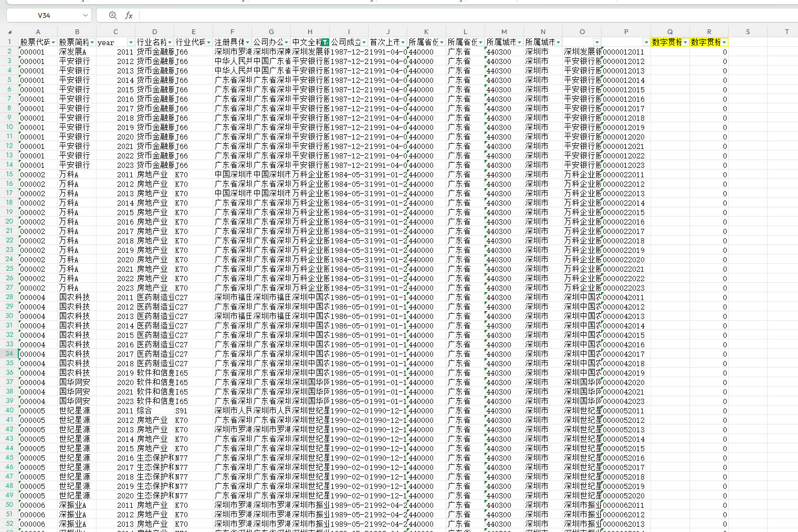Click cell P27 containing 0000022023
Image resolution: width=798 pixels, height=532 pixels.
626,288
